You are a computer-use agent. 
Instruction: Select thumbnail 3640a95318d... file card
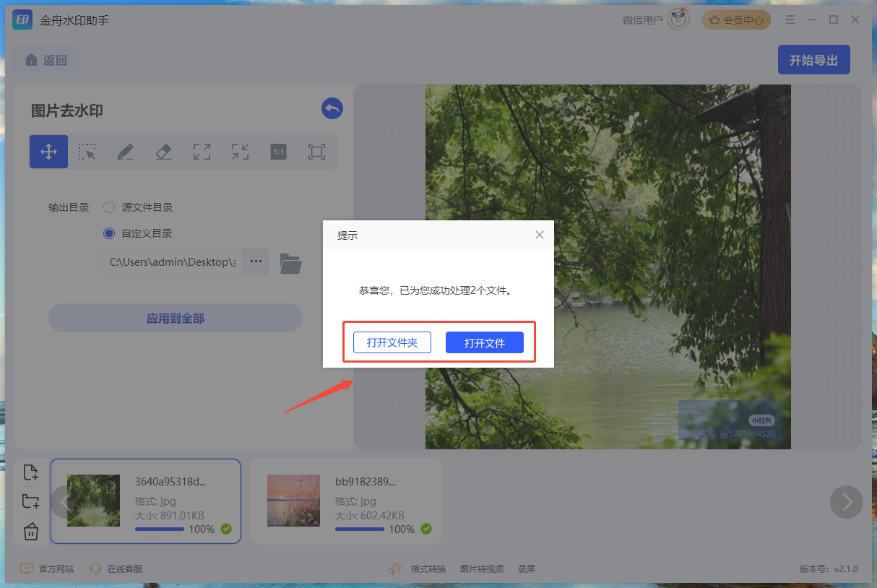click(x=145, y=501)
